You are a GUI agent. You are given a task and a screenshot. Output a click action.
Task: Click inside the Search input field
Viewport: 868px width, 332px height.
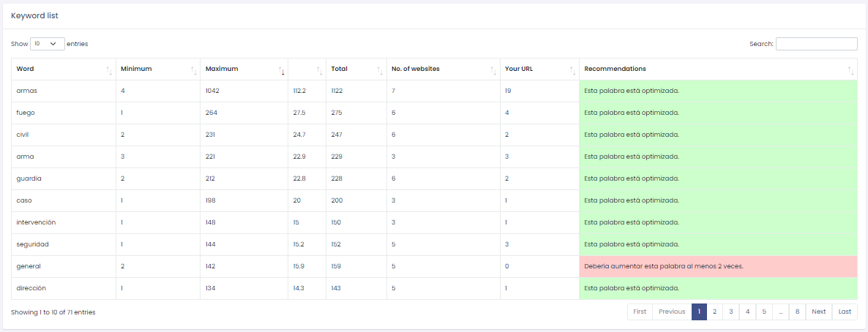(x=816, y=44)
